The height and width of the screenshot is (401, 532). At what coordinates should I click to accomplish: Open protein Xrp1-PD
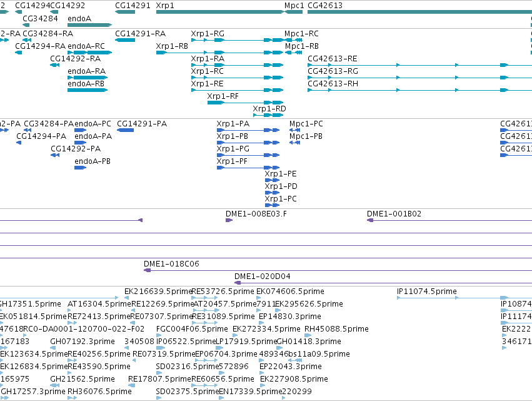pos(281,187)
